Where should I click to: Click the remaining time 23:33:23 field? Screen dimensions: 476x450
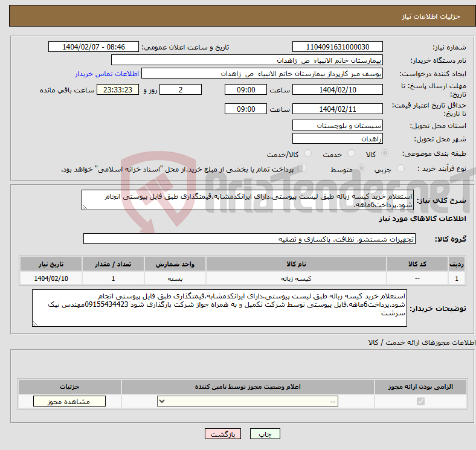pos(118,89)
